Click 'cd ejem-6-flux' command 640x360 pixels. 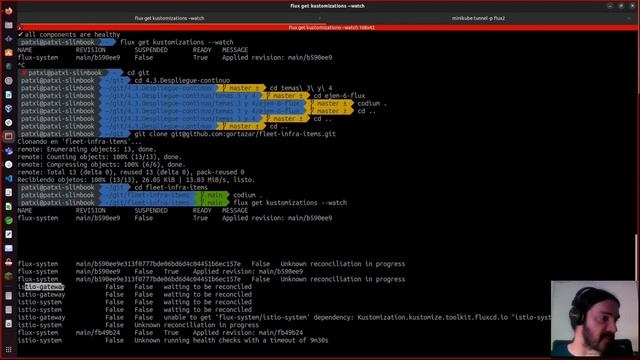coord(339,96)
